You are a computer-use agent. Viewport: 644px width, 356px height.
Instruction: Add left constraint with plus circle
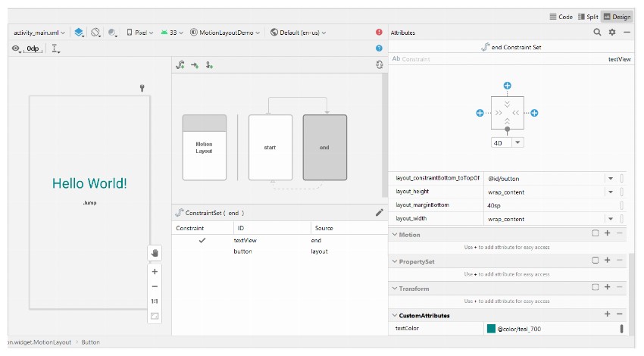point(480,113)
